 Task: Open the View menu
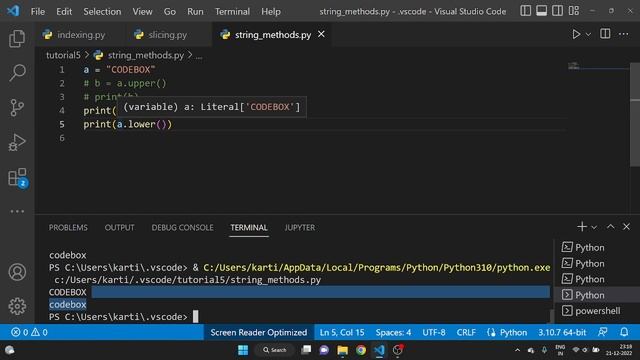[142, 11]
